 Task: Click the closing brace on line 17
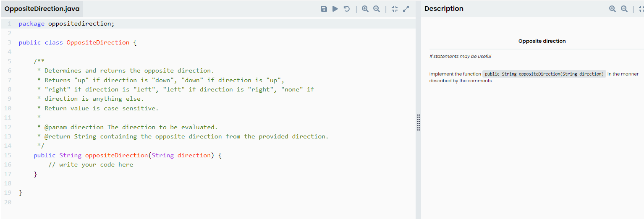tap(35, 174)
